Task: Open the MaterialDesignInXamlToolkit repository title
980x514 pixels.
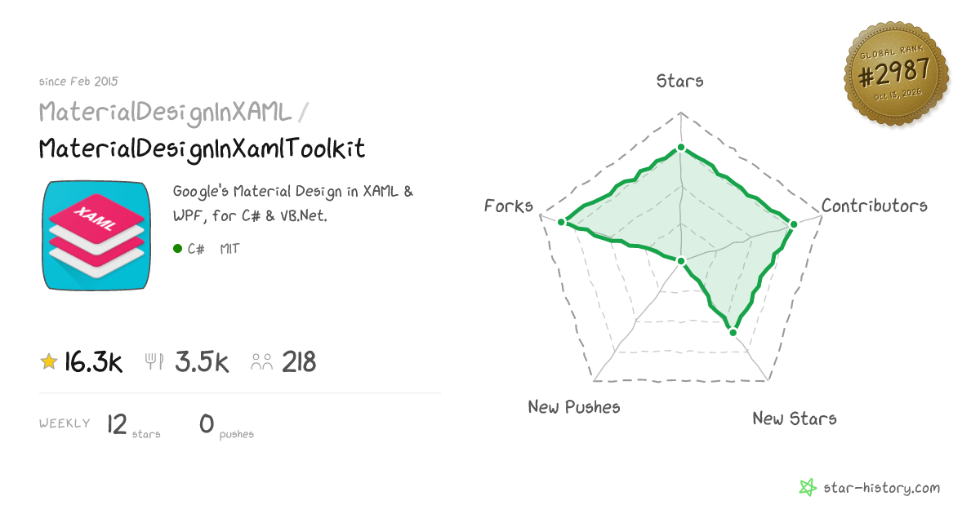Action: pyautogui.click(x=202, y=148)
